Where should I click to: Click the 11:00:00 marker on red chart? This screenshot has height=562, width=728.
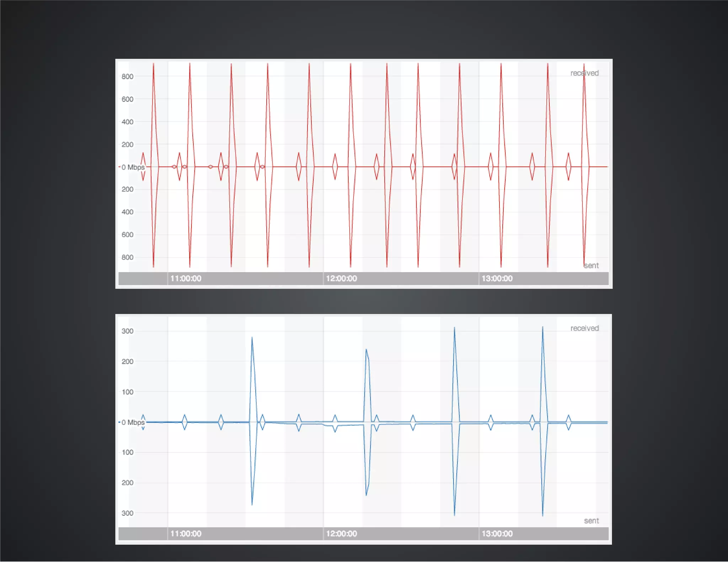[x=186, y=279]
